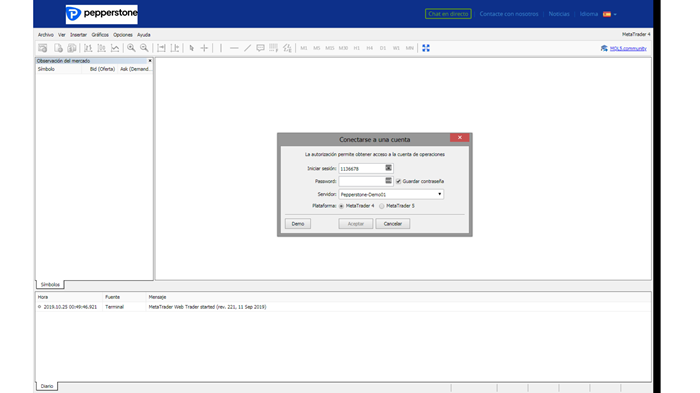Switch to M30 timeframe
The height and width of the screenshot is (393, 700).
[343, 48]
